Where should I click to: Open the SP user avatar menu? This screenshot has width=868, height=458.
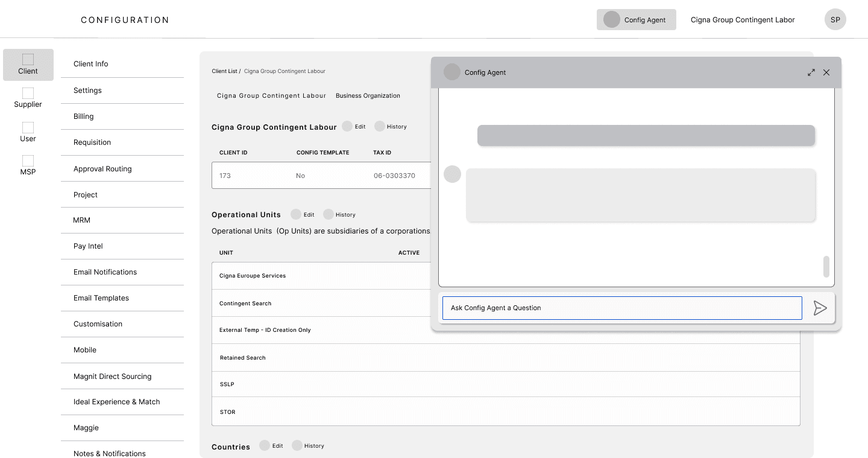[x=835, y=20]
